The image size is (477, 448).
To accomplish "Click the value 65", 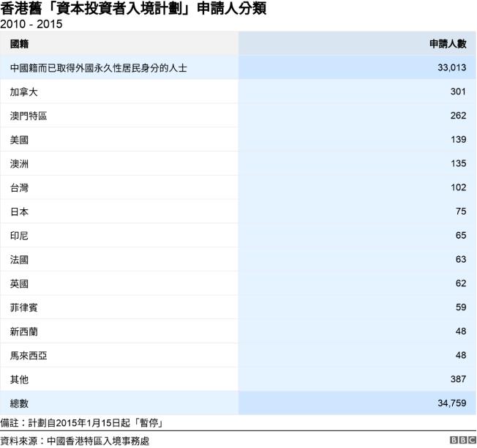I will [461, 235].
